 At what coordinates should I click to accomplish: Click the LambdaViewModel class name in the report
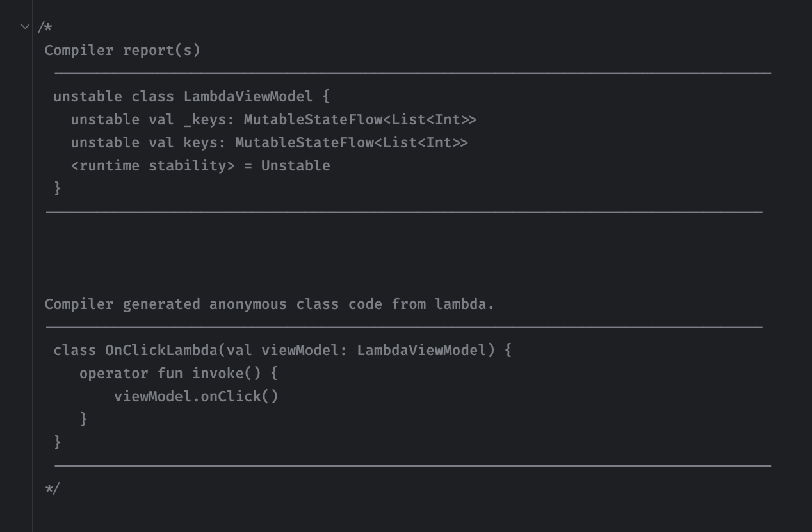[x=248, y=96]
